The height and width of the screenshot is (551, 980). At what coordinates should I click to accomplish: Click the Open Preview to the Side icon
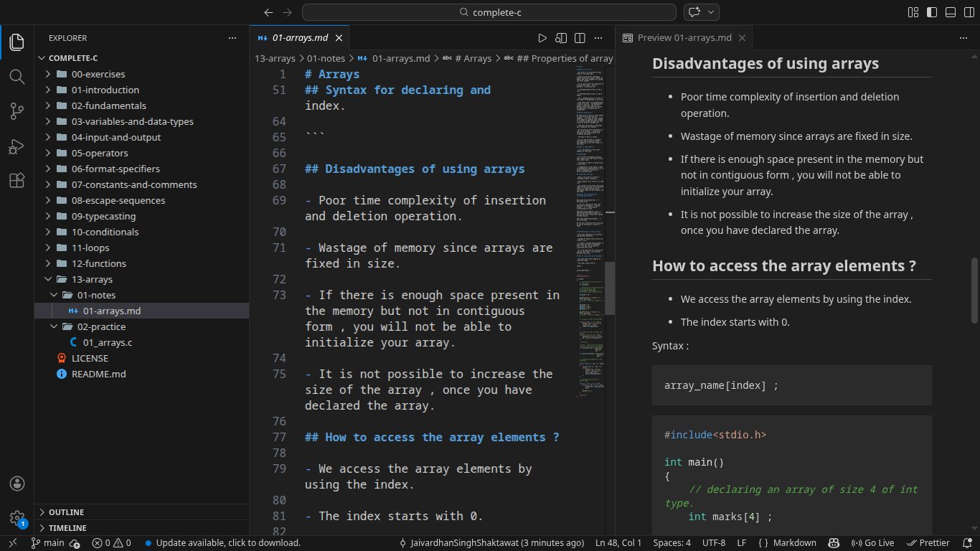(561, 38)
